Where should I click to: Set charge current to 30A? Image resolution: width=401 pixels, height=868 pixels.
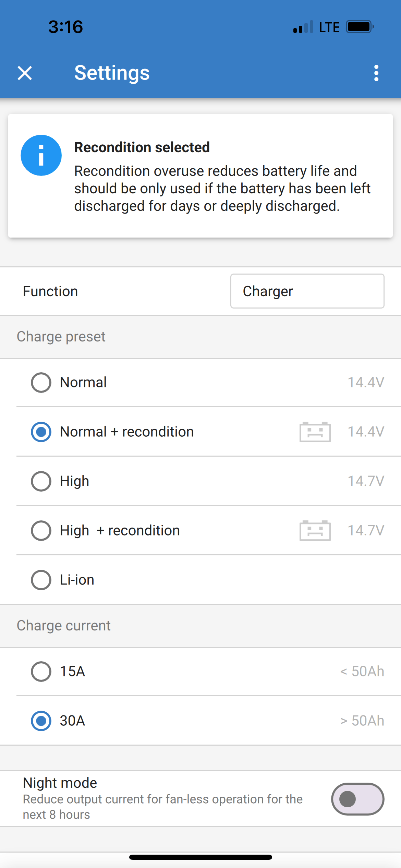[41, 721]
